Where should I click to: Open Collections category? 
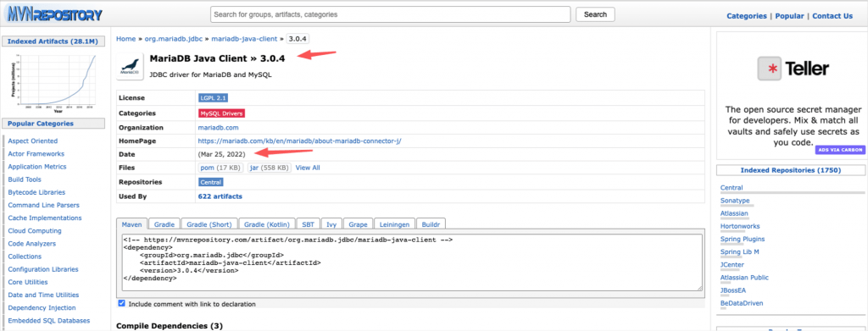(x=25, y=257)
